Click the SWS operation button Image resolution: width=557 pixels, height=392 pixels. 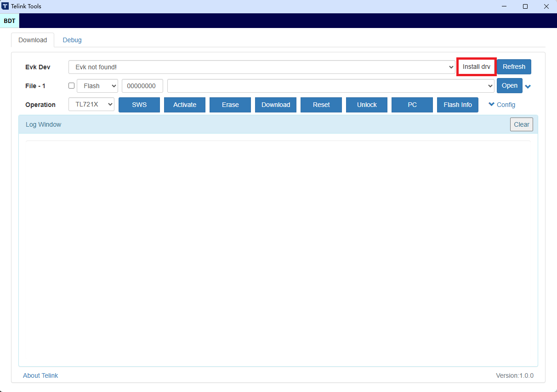[139, 105]
